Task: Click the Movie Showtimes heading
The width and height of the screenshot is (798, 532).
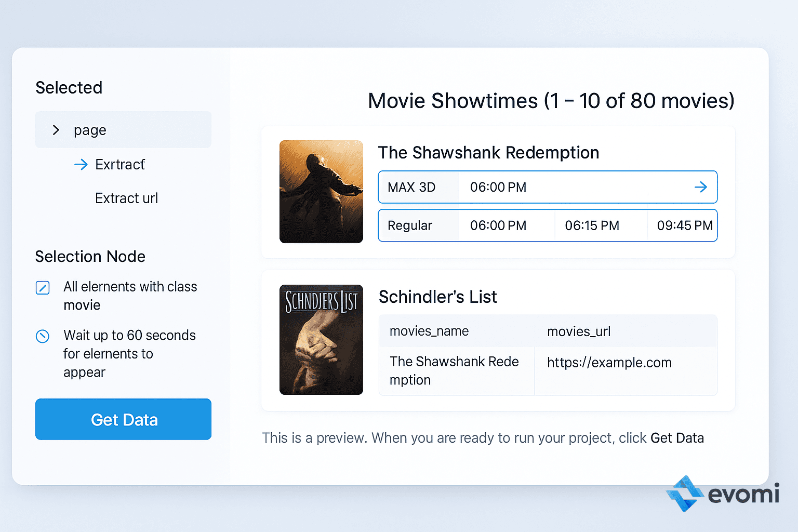Action: [551, 101]
